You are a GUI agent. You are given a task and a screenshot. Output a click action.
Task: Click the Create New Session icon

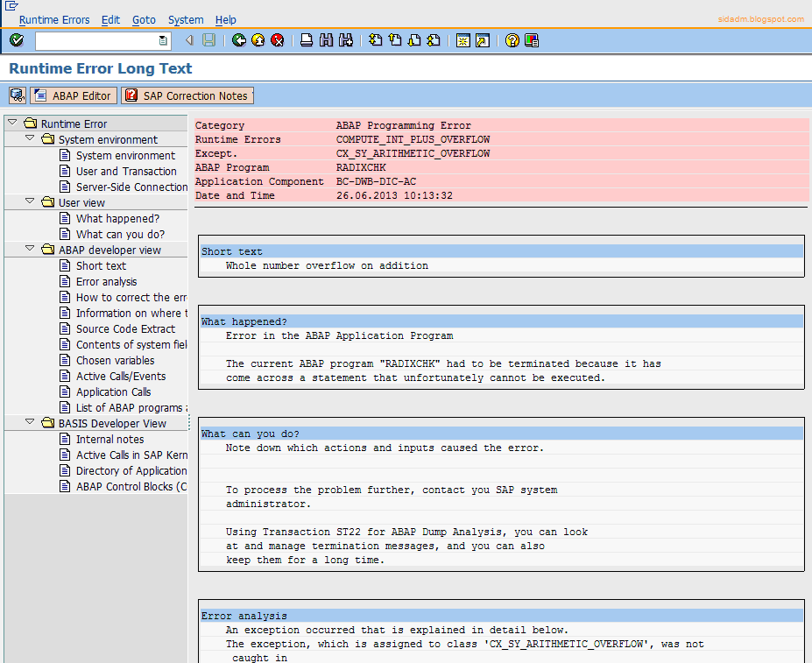point(463,40)
